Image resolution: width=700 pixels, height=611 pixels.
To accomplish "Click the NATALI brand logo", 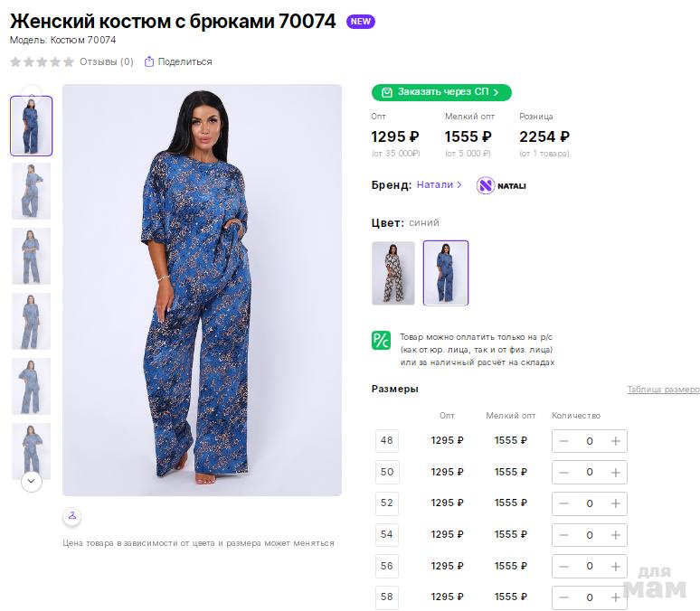I will coord(501,185).
